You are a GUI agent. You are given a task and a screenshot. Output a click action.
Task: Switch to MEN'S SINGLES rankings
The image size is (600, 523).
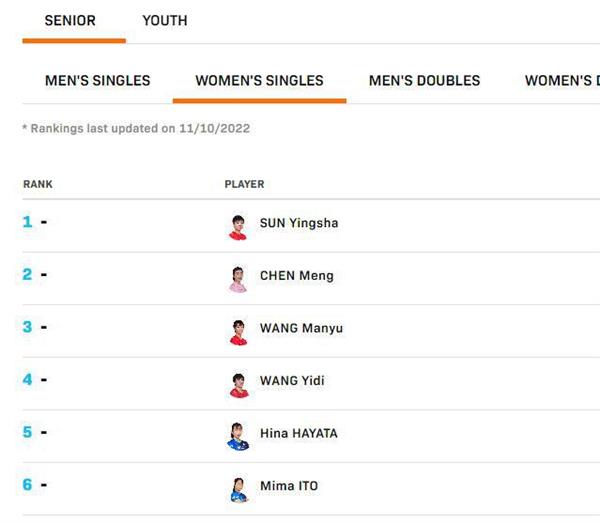(x=98, y=81)
